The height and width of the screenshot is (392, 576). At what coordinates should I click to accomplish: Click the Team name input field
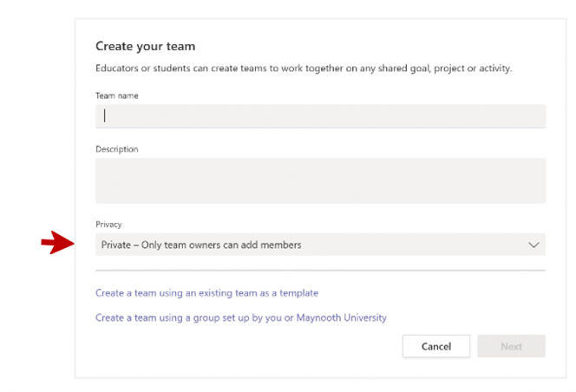[x=320, y=116]
